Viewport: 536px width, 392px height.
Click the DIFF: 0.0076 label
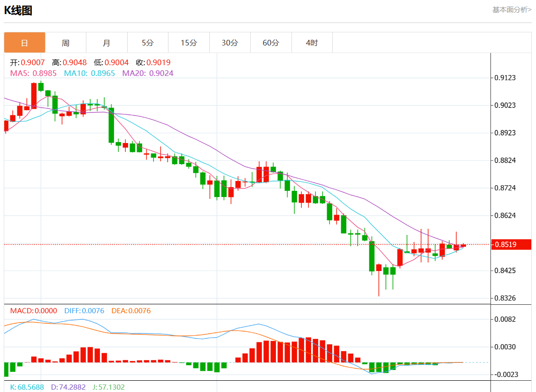84,311
